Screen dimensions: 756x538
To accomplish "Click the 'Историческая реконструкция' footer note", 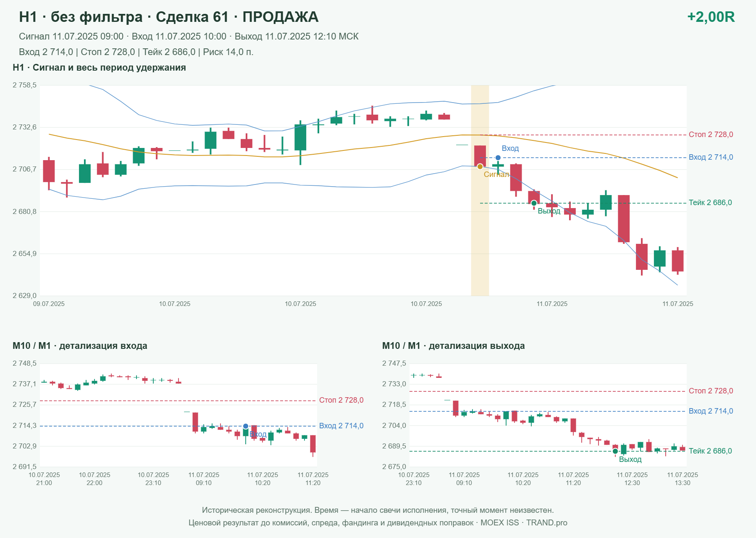I will (378, 510).
